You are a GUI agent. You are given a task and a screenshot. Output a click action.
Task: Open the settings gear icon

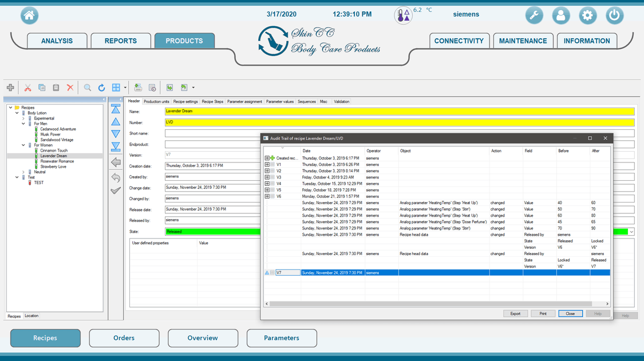click(x=588, y=15)
